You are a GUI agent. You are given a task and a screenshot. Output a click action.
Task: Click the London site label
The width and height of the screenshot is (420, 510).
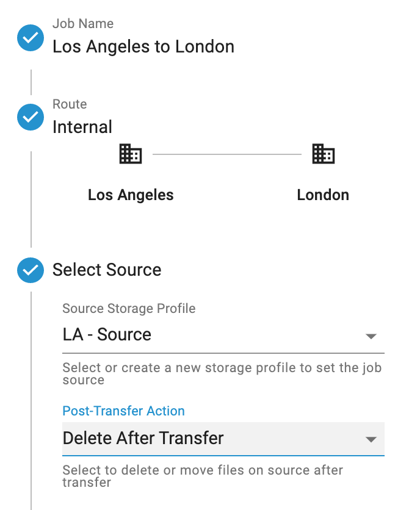point(323,195)
